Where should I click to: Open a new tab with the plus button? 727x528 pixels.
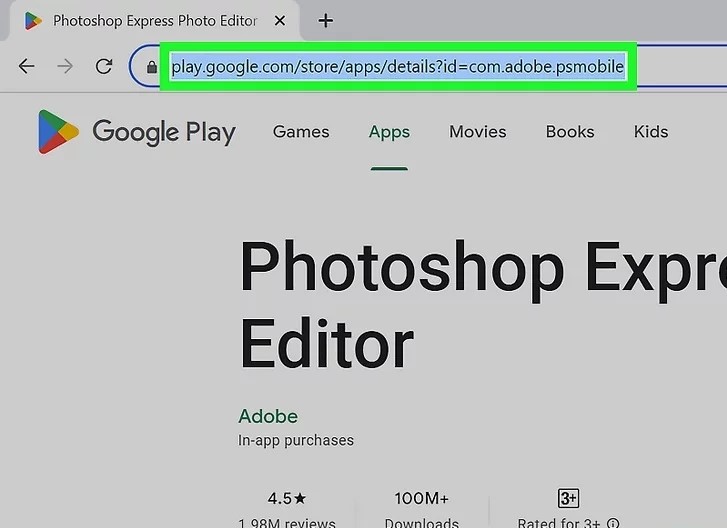pyautogui.click(x=325, y=21)
